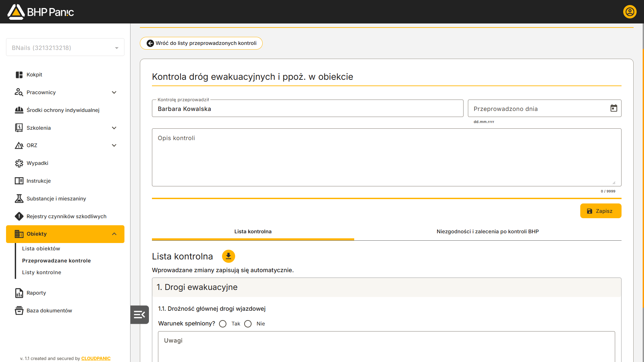Click the Wypadki medical star icon
Viewport: 644px width, 362px height.
pos(19,163)
